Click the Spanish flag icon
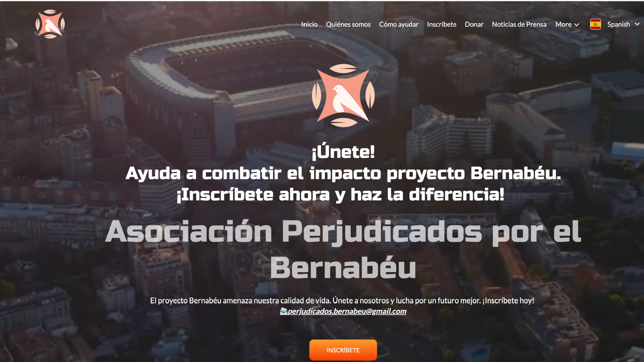Image resolution: width=644 pixels, height=362 pixels. (x=596, y=24)
